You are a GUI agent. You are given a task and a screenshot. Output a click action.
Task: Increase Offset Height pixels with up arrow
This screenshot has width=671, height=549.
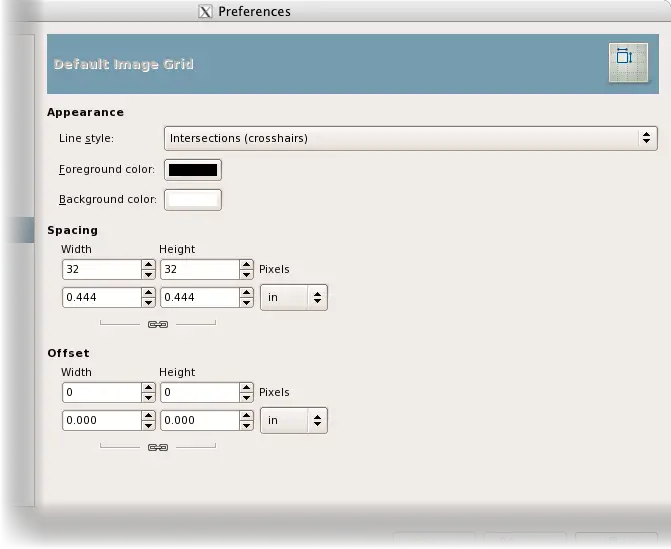pos(246,388)
